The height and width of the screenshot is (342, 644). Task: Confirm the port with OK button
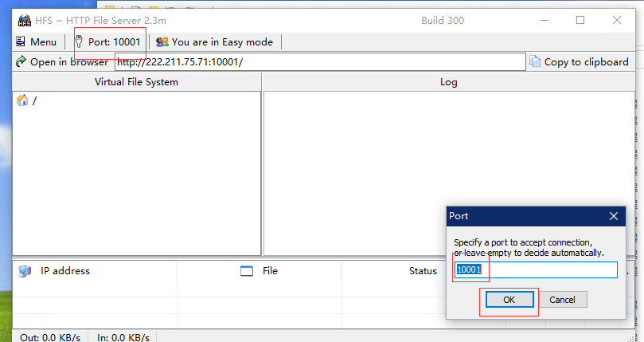[509, 300]
